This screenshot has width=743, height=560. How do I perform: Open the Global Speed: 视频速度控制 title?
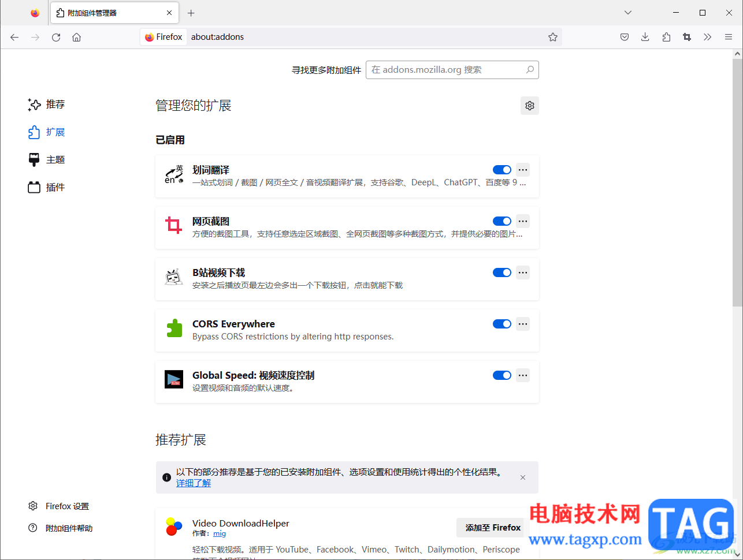[x=254, y=375]
